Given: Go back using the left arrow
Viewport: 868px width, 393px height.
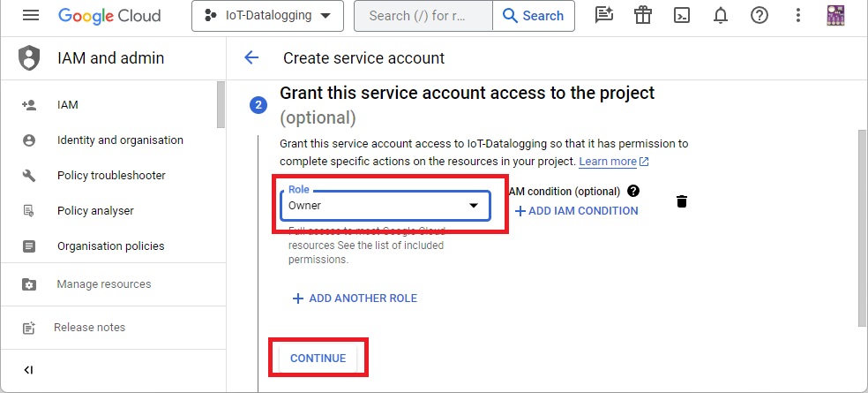Looking at the screenshot, I should pyautogui.click(x=251, y=58).
